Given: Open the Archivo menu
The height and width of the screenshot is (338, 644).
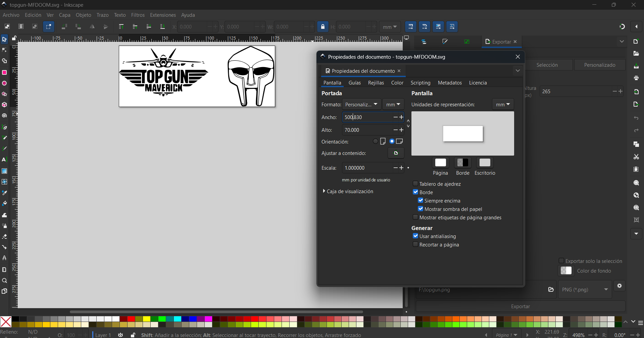Looking at the screenshot, I should 11,15.
